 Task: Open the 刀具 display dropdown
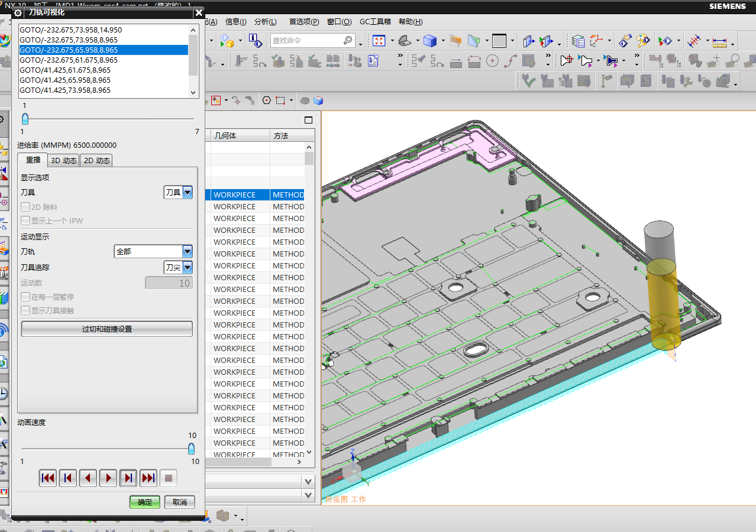pos(188,192)
